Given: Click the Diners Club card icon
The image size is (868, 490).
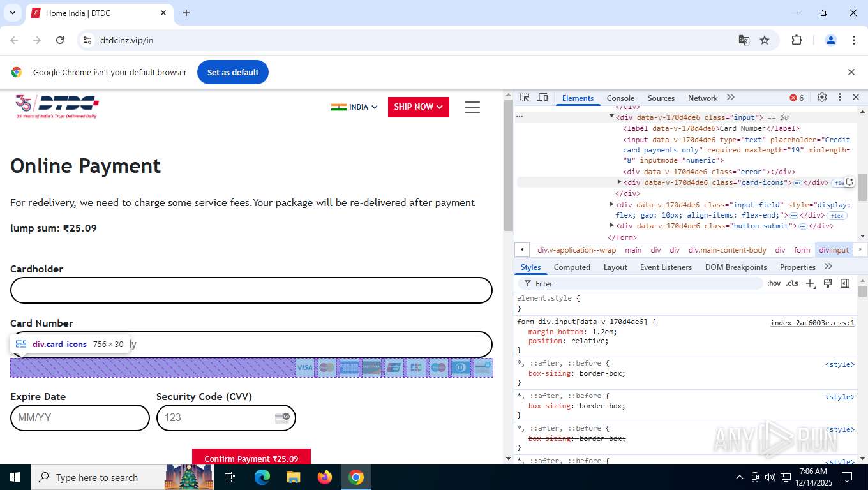Looking at the screenshot, I should 460,367.
